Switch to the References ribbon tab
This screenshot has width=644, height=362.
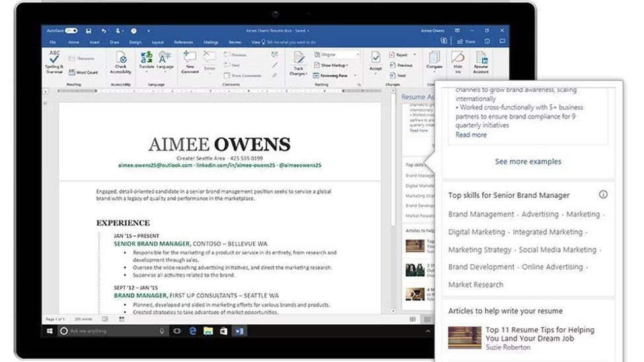click(x=183, y=42)
